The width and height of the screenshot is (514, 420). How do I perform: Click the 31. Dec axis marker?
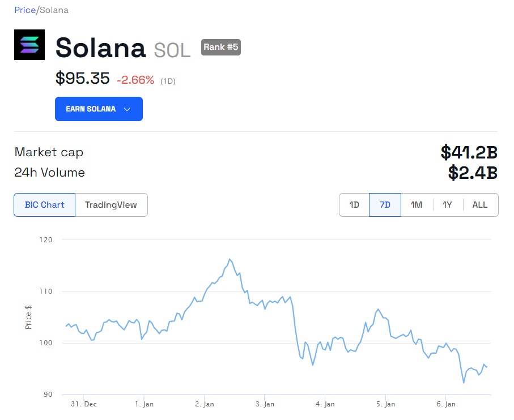tap(83, 404)
